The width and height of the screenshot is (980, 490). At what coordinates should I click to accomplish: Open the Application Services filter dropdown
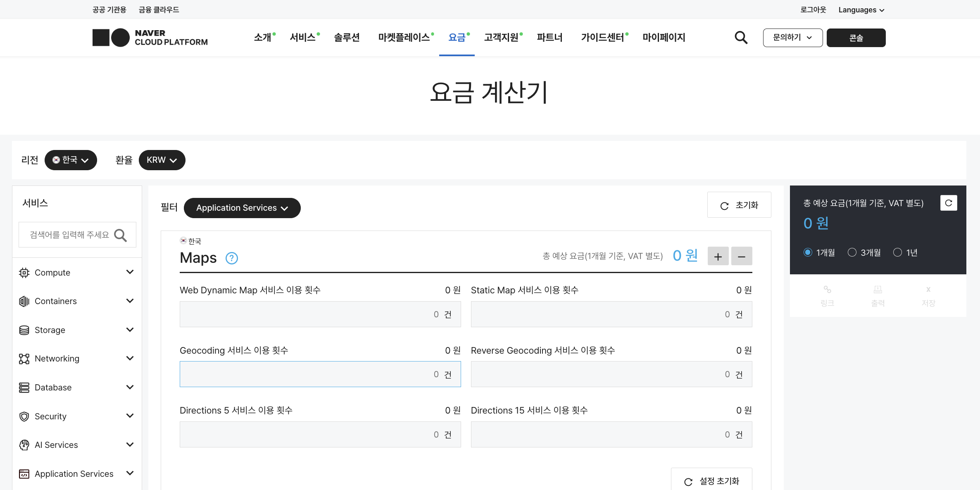pyautogui.click(x=242, y=208)
